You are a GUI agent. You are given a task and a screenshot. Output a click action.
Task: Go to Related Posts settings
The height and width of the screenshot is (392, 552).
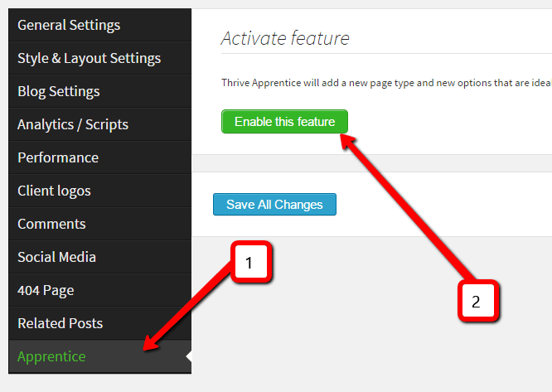click(100, 323)
